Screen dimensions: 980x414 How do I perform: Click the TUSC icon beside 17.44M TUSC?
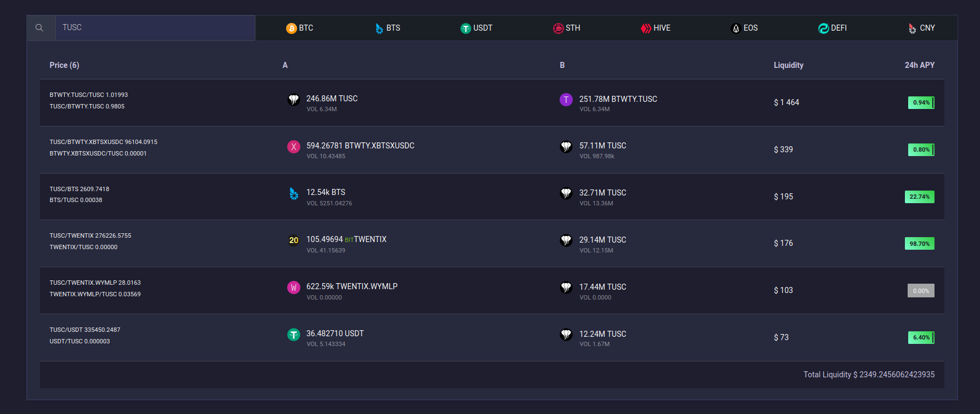[x=566, y=287]
